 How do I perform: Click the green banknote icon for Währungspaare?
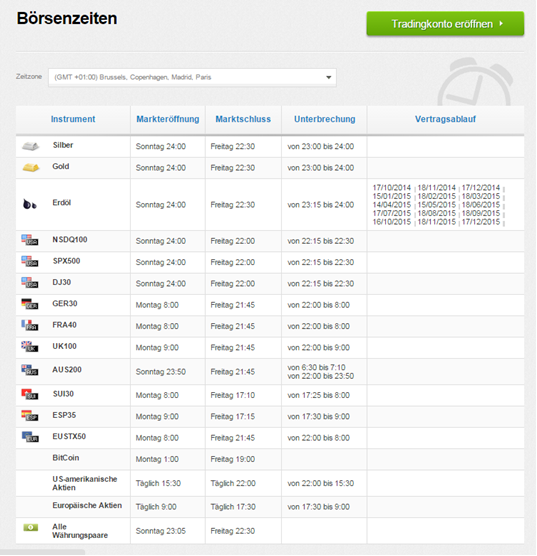click(x=31, y=527)
